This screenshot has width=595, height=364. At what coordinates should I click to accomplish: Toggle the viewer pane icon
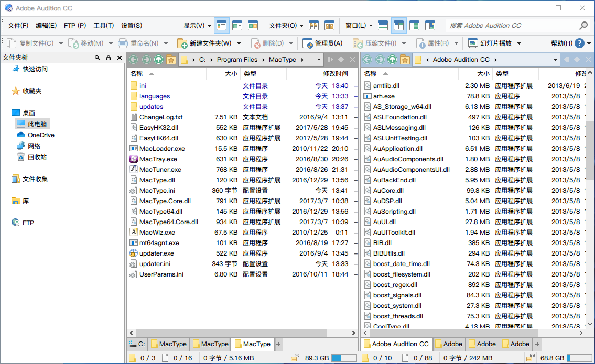click(430, 26)
